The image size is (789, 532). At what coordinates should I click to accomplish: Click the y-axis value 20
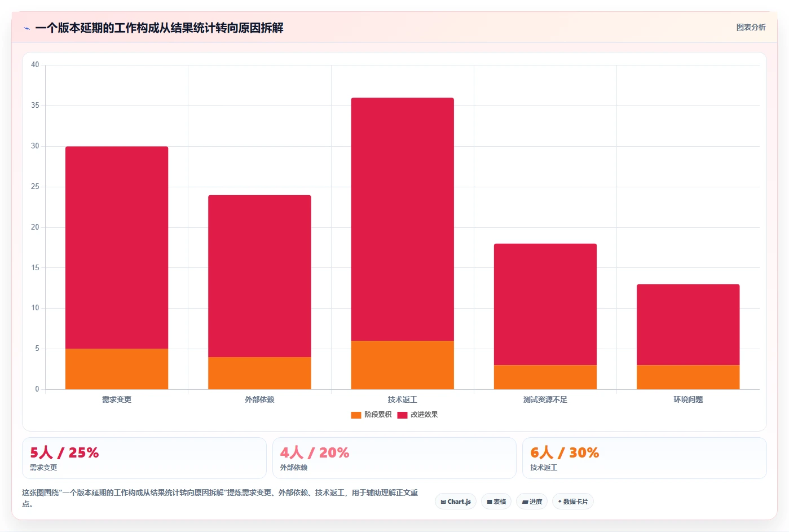pyautogui.click(x=35, y=227)
